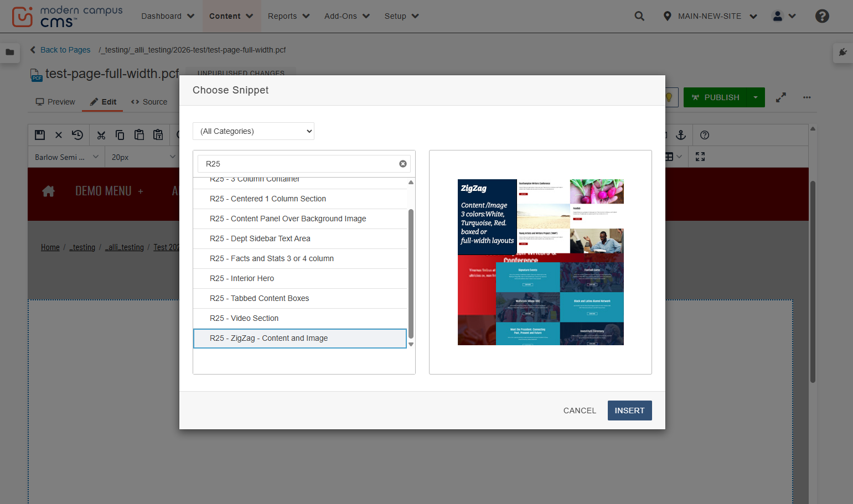Expand the MAIN-NEW-SITE site selector
The height and width of the screenshot is (504, 853).
(x=710, y=16)
